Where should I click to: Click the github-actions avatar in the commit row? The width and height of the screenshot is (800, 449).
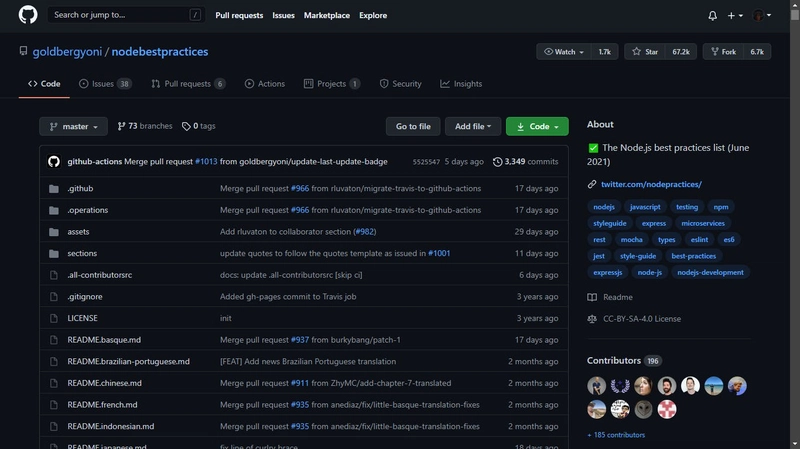54,161
